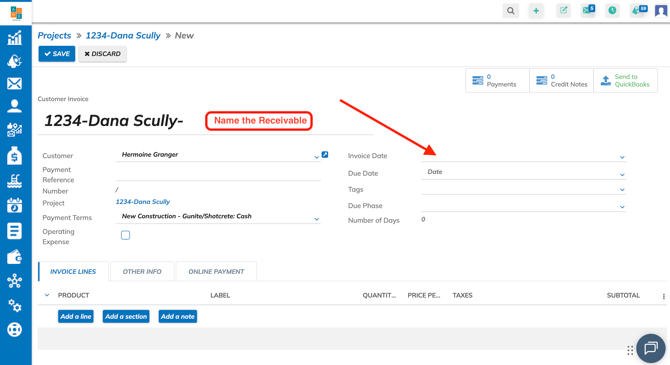Click Add a note button
This screenshot has height=365, width=670.
click(178, 317)
